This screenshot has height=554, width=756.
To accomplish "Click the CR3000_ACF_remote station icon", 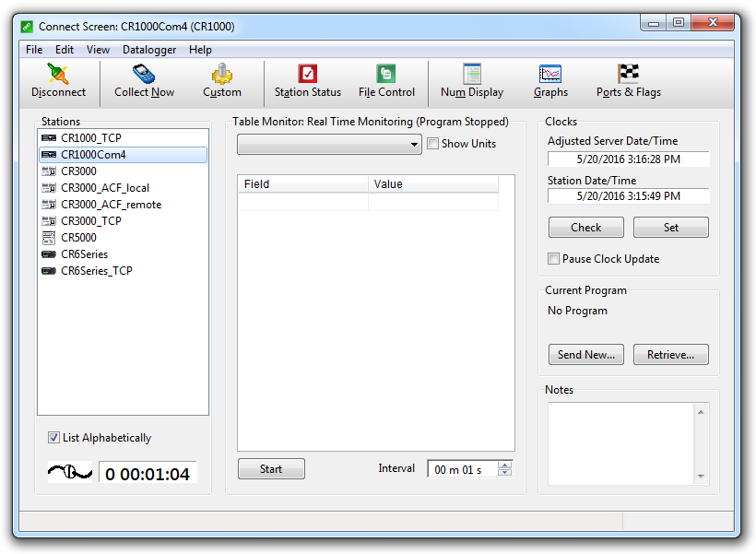I will (x=49, y=205).
